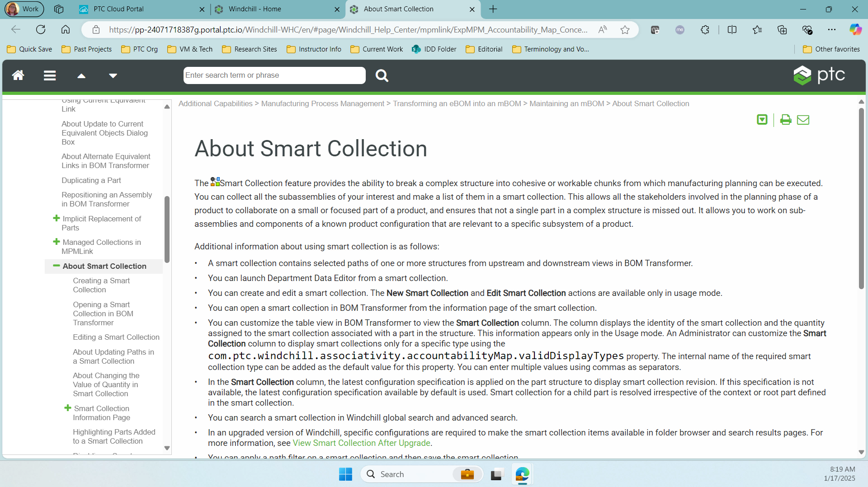Switch to the Windchill - Home tab

[255, 9]
